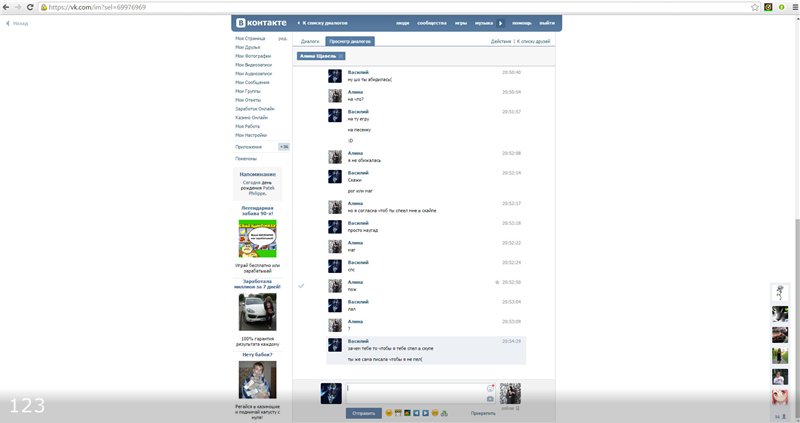Image resolution: width=800 pixels, height=423 pixels.
Task: Open Мои Сообщения in left menu
Action: click(x=253, y=82)
